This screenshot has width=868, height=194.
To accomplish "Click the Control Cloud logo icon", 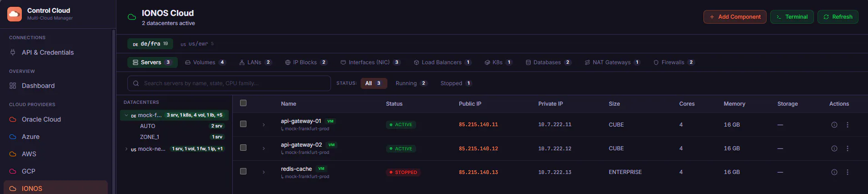I will [x=15, y=14].
